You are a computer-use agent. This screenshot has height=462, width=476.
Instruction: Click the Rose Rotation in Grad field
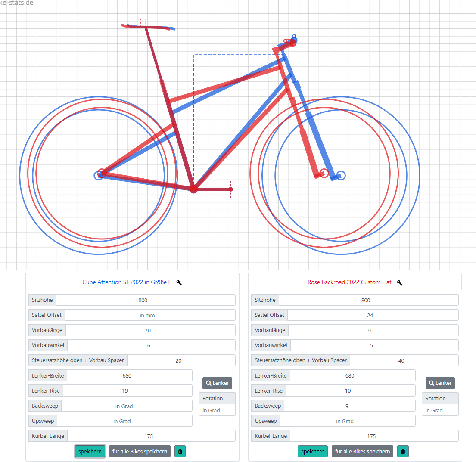440,410
